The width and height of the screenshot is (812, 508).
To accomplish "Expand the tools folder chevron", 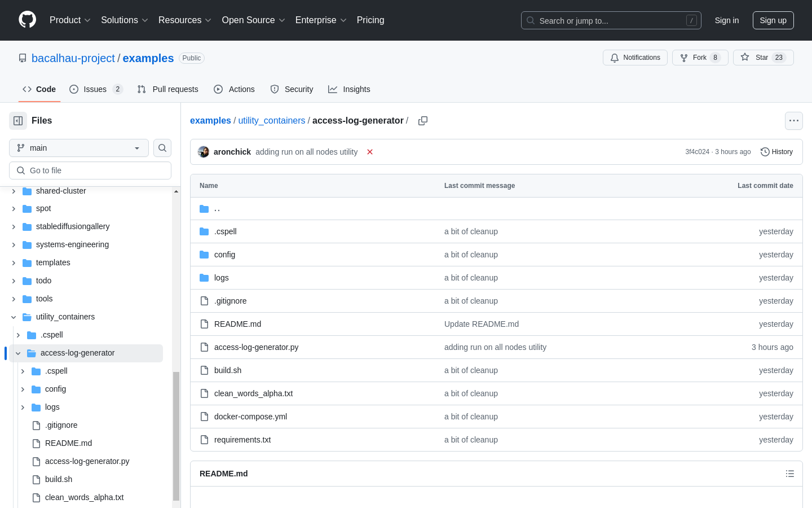I will [x=14, y=299].
